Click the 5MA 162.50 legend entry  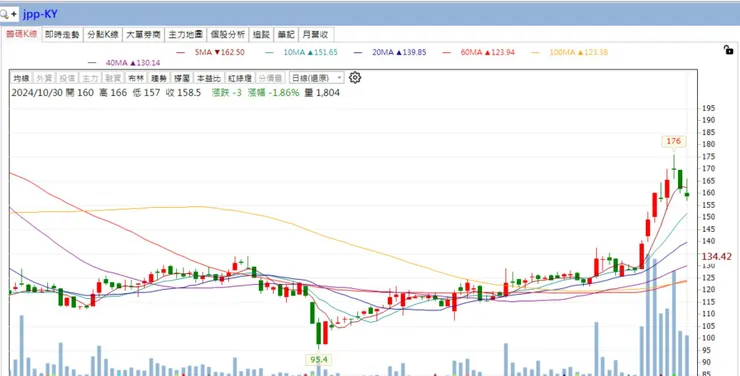point(210,52)
